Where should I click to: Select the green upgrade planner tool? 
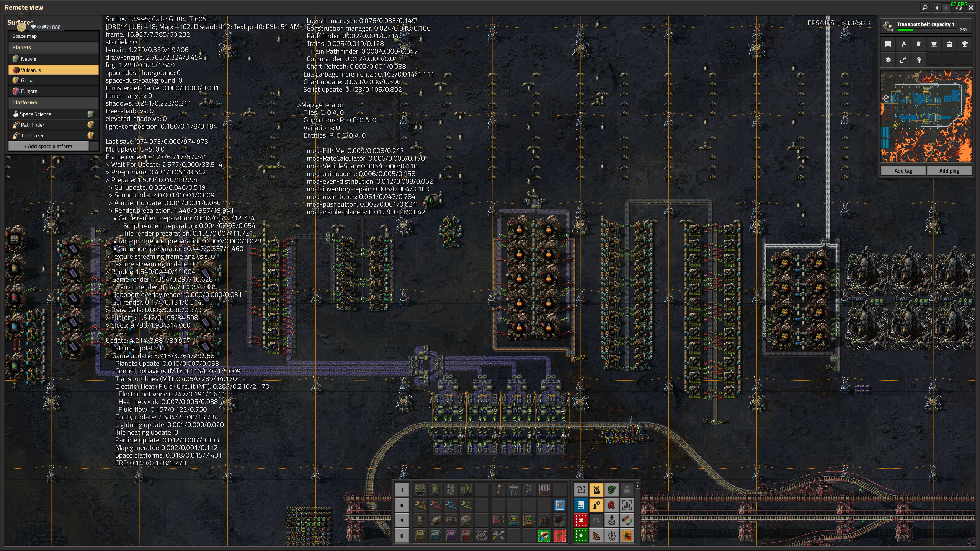(581, 536)
